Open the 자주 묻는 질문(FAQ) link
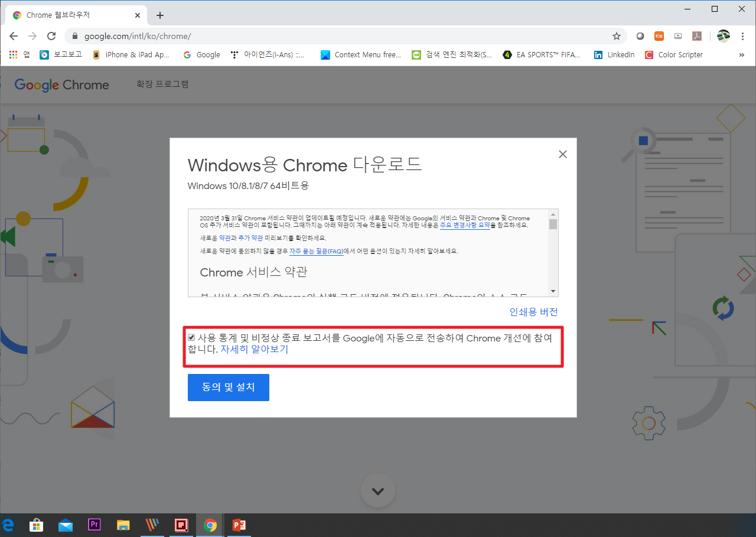This screenshot has width=756, height=537. tap(317, 250)
